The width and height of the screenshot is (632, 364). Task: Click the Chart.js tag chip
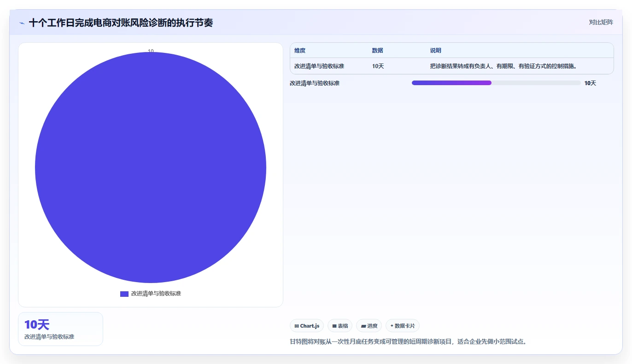point(307,326)
